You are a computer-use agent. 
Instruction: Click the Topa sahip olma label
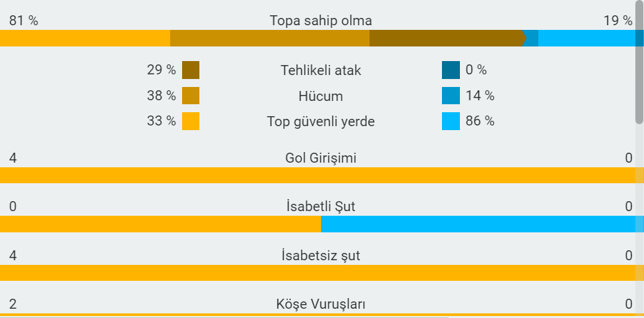click(321, 21)
